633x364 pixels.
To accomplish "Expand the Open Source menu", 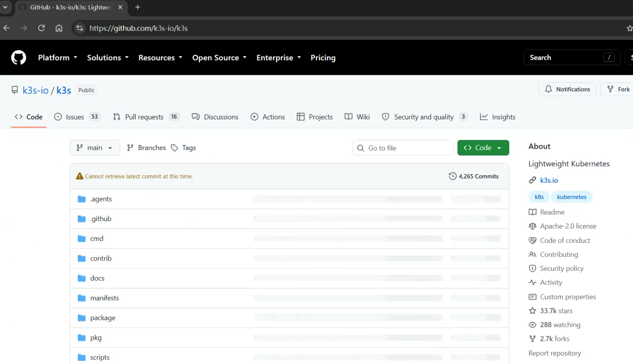I will coord(219,58).
